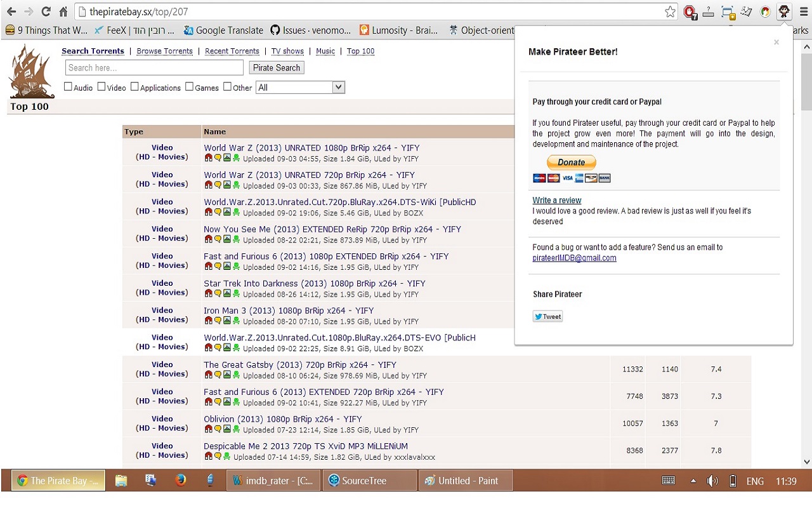Open File Explorer from the taskbar
This screenshot has width=812, height=508.
tap(121, 481)
